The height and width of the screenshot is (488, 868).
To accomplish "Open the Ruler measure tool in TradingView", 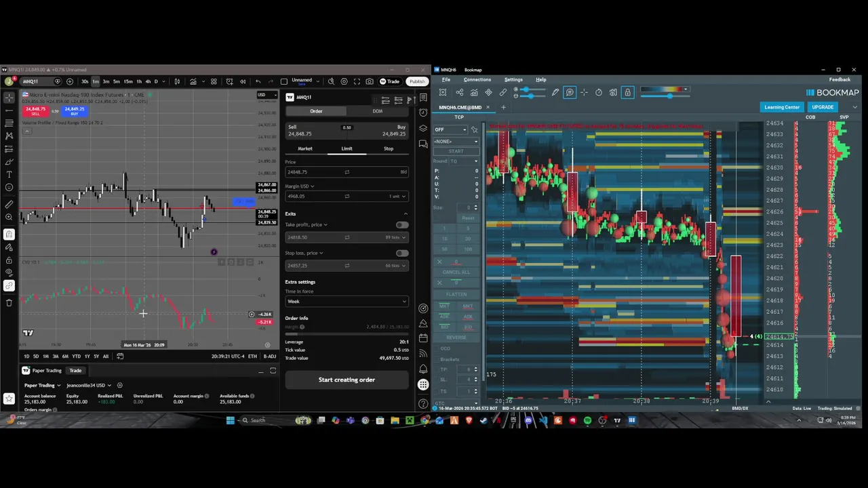I will tap(9, 204).
